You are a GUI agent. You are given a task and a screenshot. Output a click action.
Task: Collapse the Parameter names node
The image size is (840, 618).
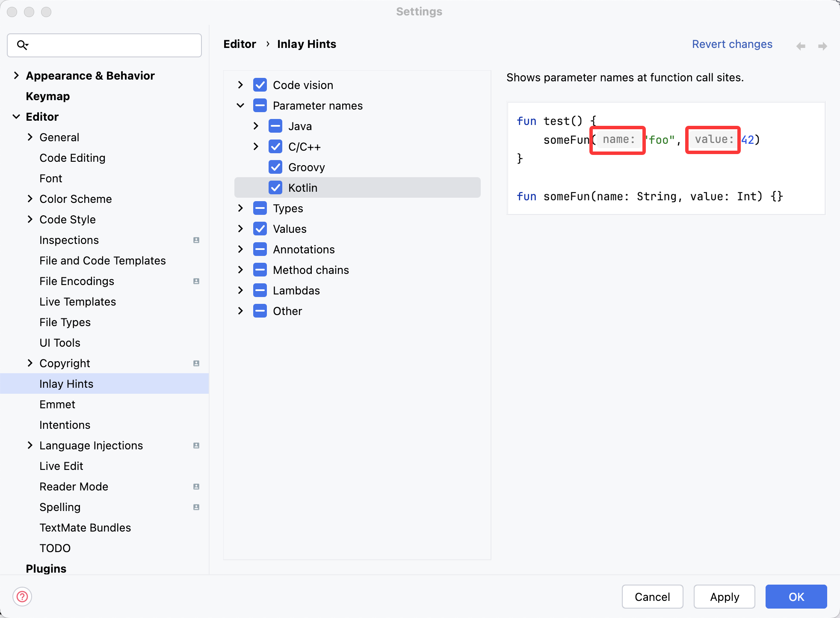(x=240, y=105)
